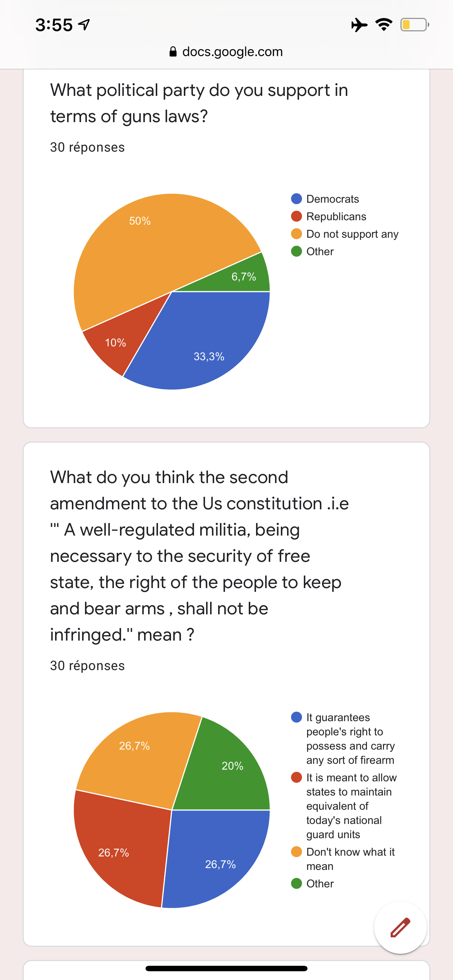
Task: Tap the Wi-Fi status icon
Action: coord(384,25)
